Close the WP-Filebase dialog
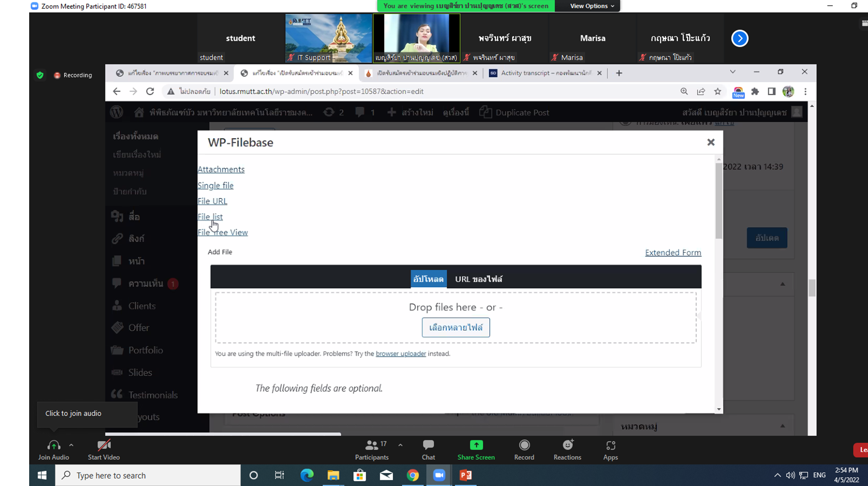 click(711, 142)
